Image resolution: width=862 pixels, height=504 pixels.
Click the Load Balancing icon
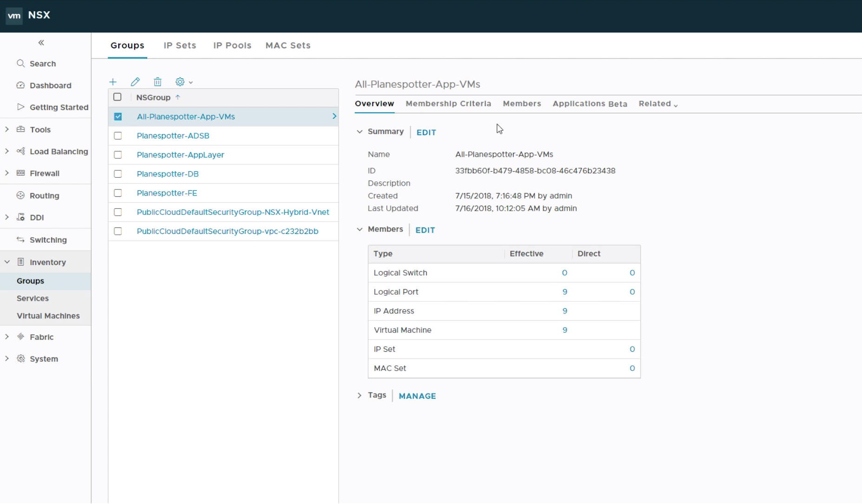pyautogui.click(x=20, y=151)
